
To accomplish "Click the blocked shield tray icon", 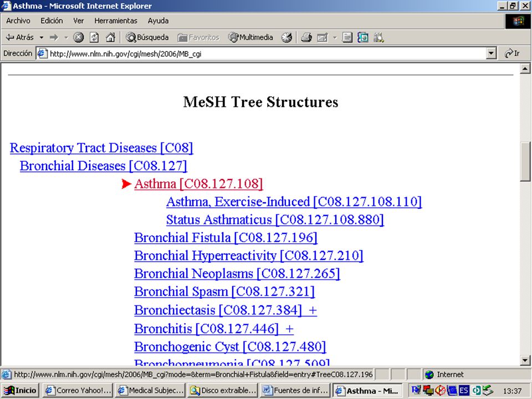I will (440, 391).
